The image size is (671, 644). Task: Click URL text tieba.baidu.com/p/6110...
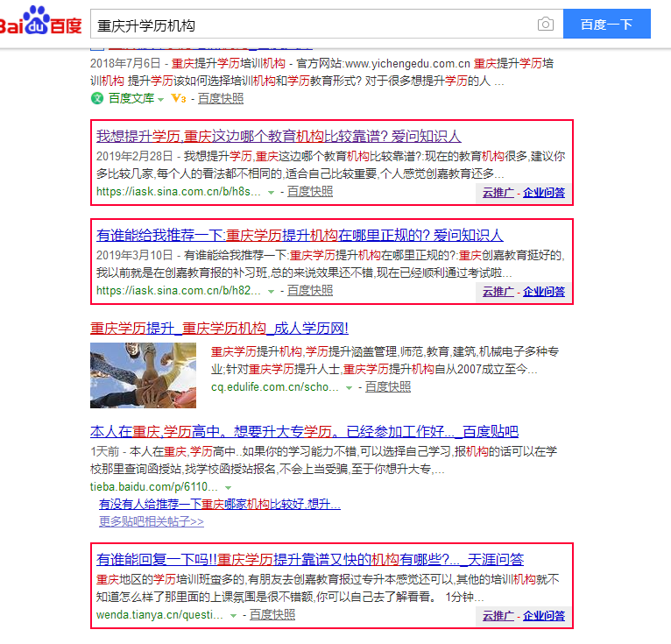tap(154, 486)
